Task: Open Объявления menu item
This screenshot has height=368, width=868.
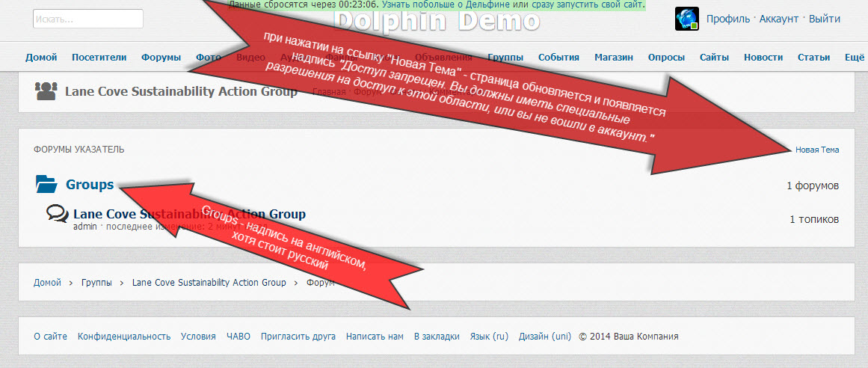Action: click(443, 57)
